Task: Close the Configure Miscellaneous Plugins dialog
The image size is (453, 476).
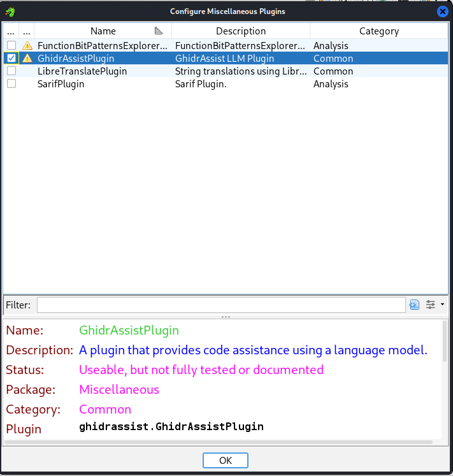Action: 442,11
